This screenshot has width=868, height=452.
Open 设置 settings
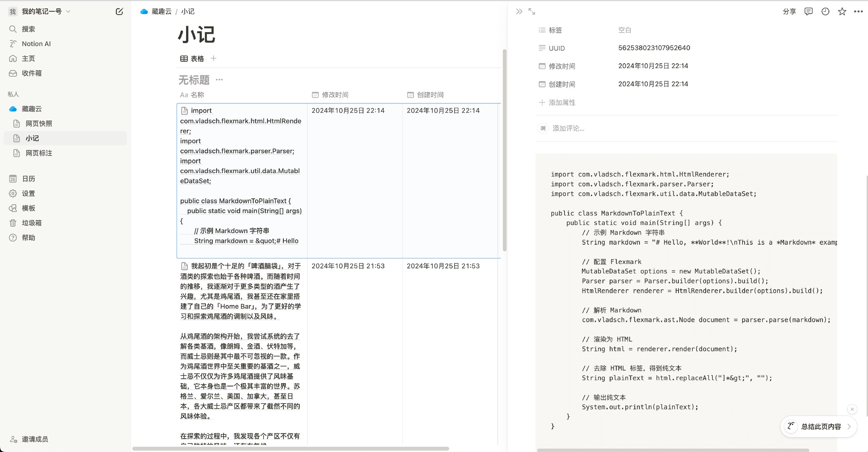click(x=65, y=193)
